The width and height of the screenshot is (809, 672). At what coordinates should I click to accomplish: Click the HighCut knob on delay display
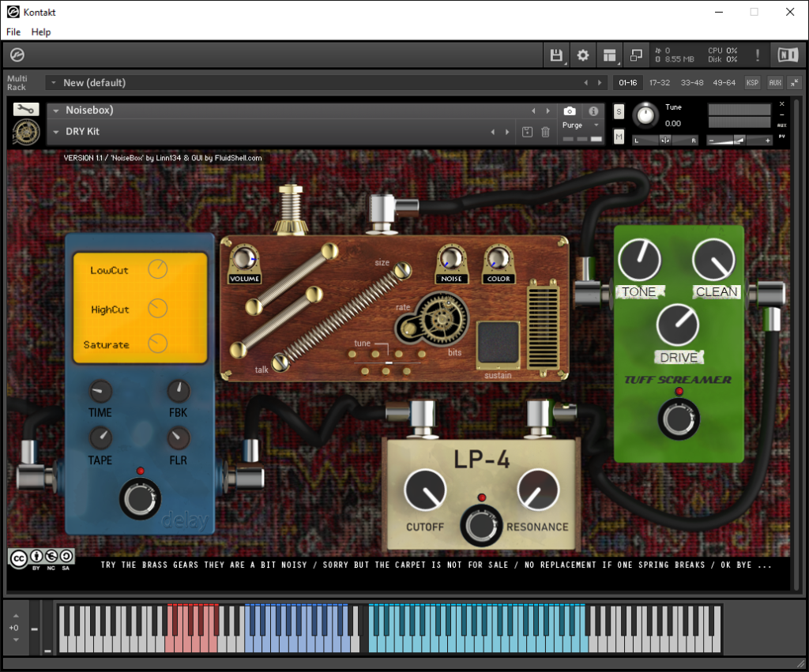157,309
